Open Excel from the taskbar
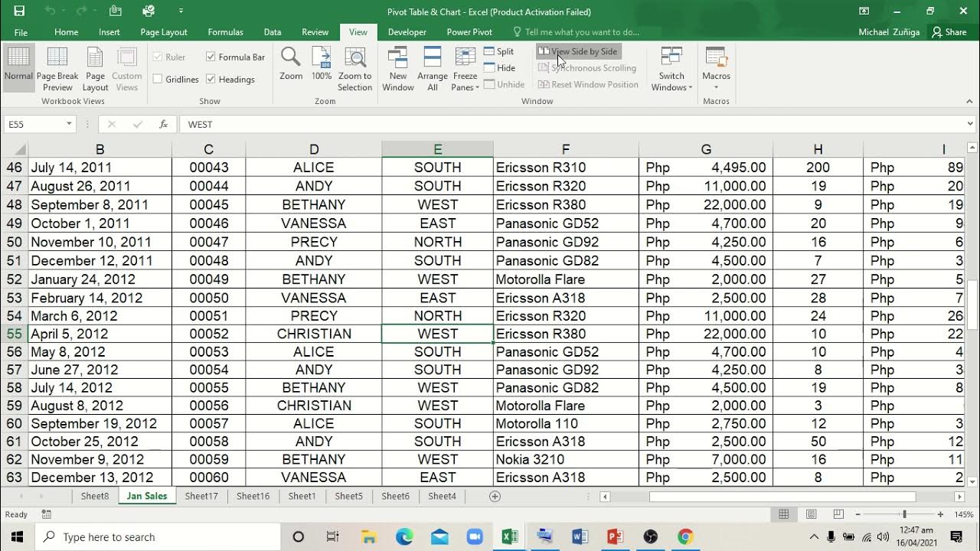 tap(510, 536)
